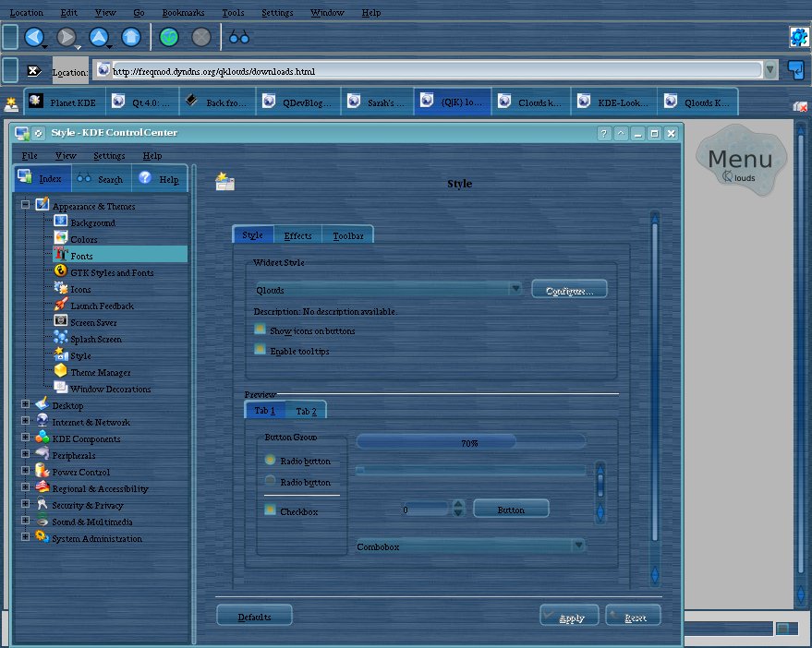The width and height of the screenshot is (812, 648).
Task: Increase the preview spinbox value
Action: click(458, 504)
